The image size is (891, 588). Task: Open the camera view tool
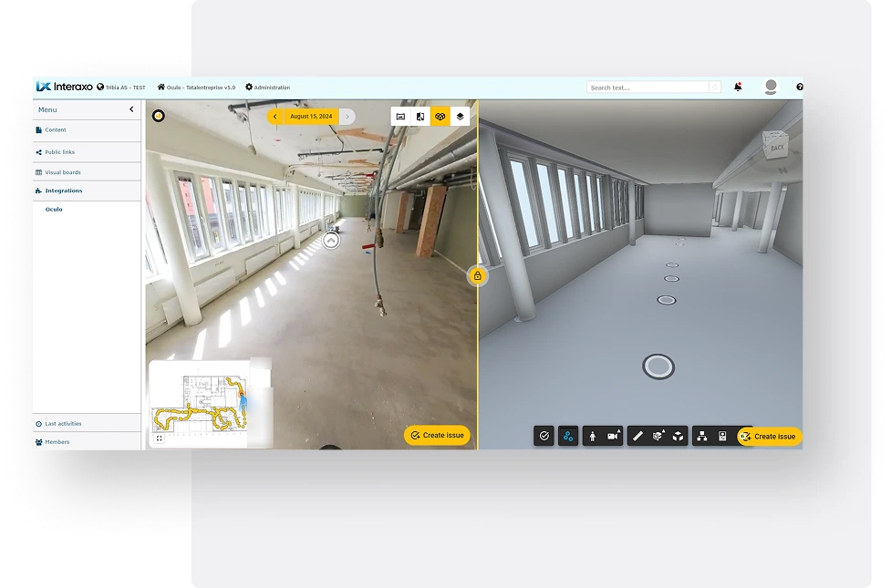tap(613, 437)
